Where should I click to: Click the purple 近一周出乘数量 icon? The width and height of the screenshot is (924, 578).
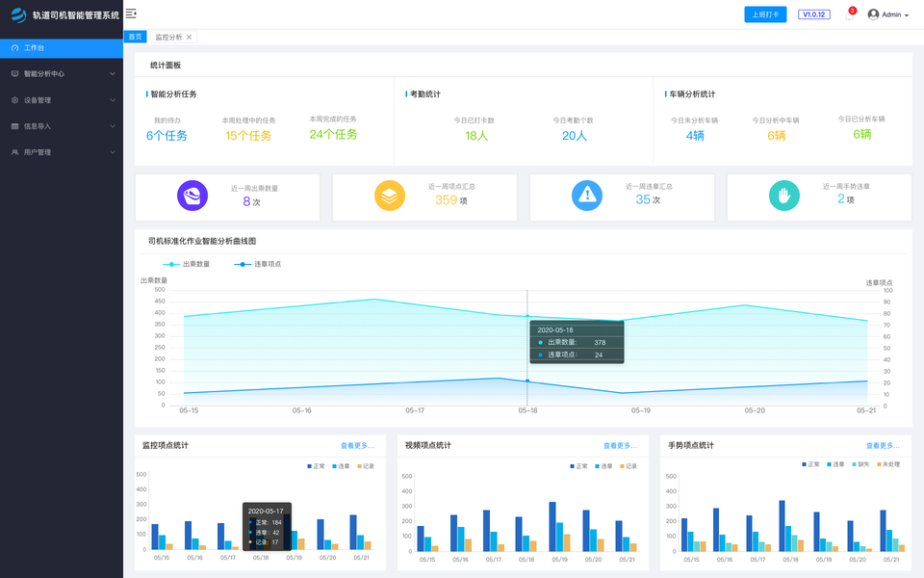tap(192, 196)
